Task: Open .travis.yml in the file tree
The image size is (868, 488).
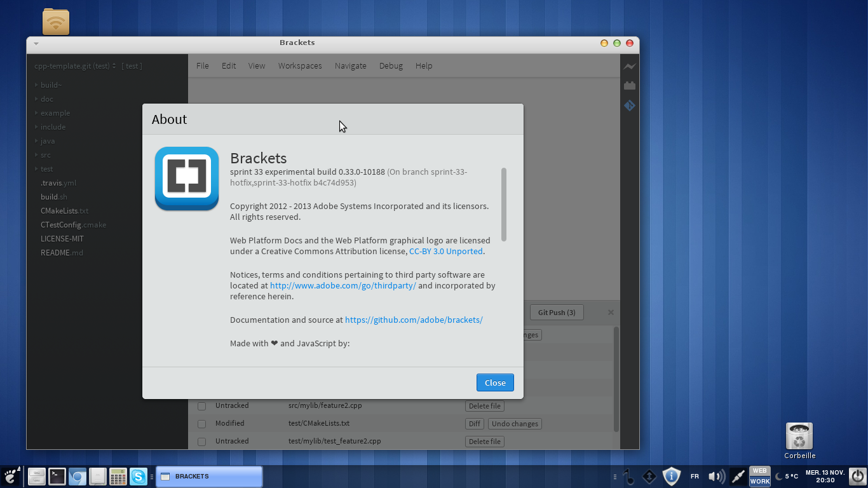Action: pos(58,183)
